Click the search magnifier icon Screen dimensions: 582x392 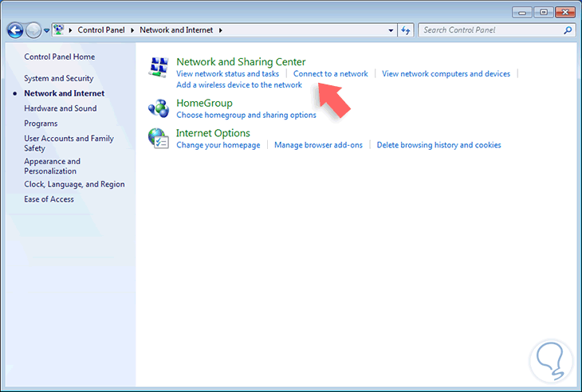pos(568,30)
